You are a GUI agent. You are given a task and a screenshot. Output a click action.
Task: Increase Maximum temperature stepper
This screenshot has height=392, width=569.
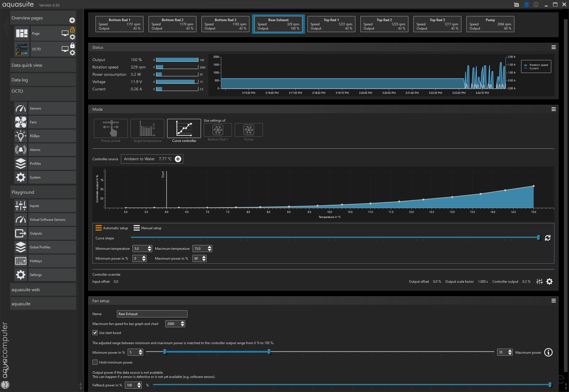209,247
